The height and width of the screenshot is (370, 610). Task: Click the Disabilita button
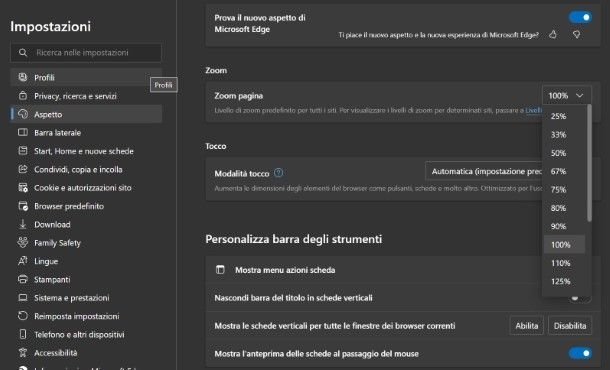pyautogui.click(x=570, y=326)
